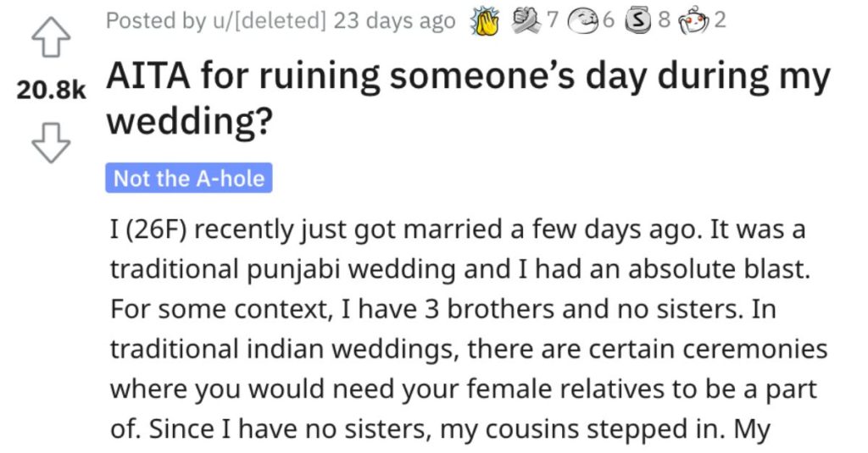868x453 pixels.
Task: Select the Silver award medal icon
Action: click(637, 20)
